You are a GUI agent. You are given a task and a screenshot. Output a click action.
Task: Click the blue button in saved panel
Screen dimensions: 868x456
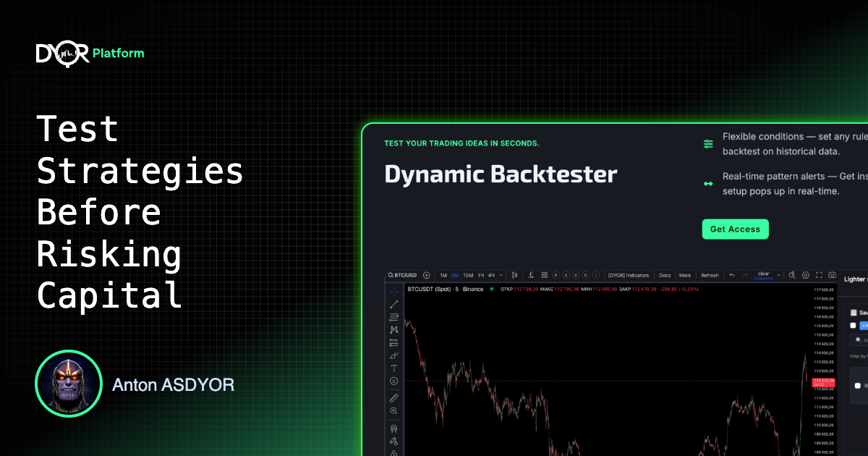coord(864,326)
